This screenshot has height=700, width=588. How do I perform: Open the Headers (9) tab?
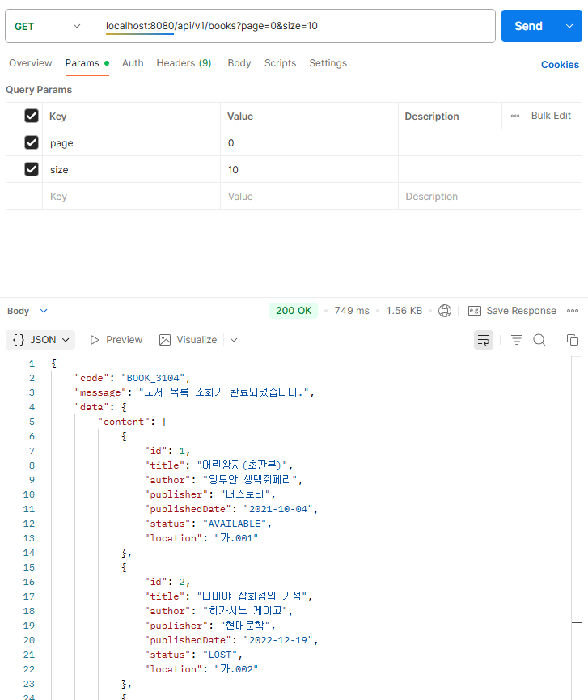(x=184, y=63)
